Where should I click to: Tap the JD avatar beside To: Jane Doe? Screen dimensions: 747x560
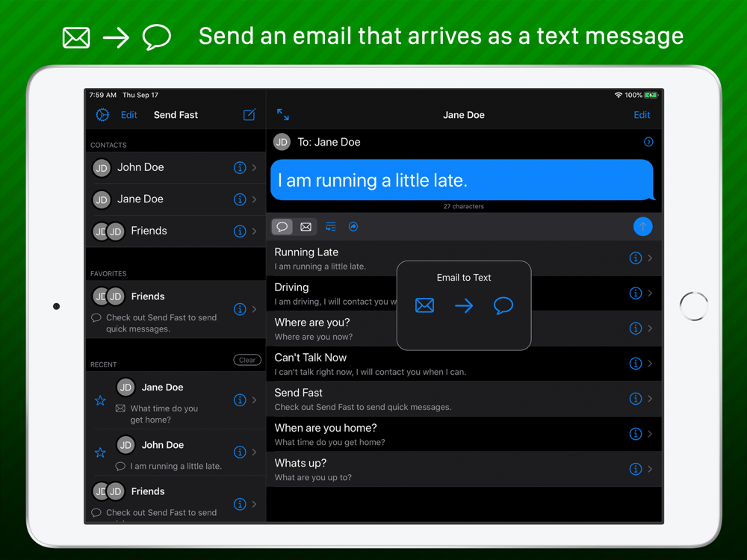pyautogui.click(x=282, y=142)
